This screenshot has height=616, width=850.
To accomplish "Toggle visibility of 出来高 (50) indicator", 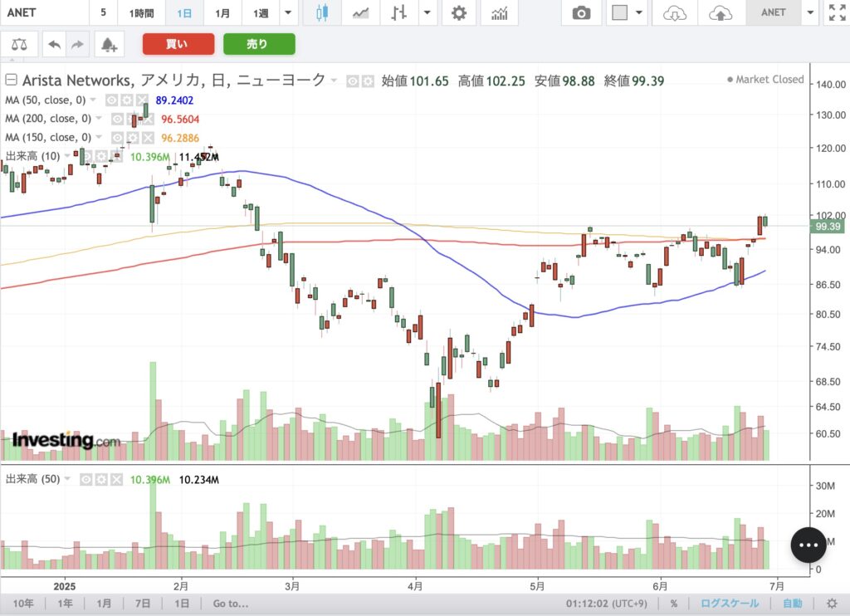I will [x=86, y=479].
